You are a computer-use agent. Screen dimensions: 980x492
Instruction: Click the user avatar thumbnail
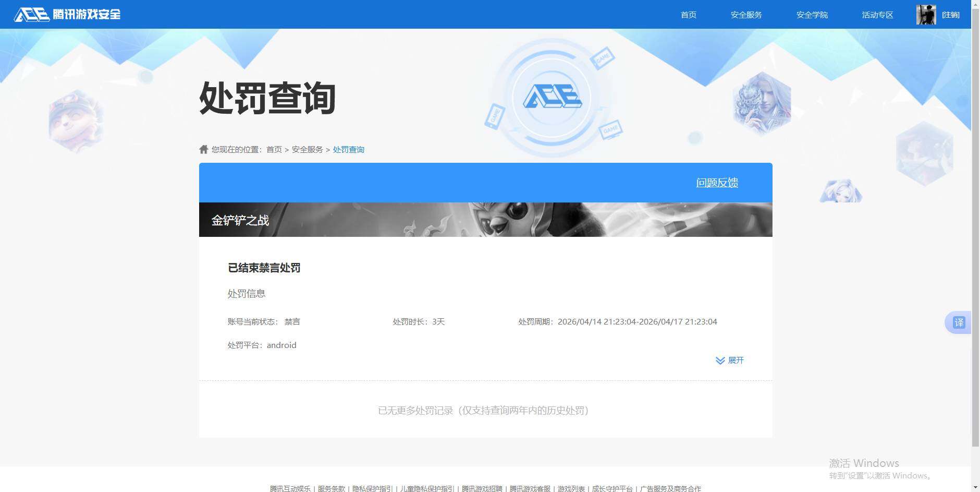[926, 15]
